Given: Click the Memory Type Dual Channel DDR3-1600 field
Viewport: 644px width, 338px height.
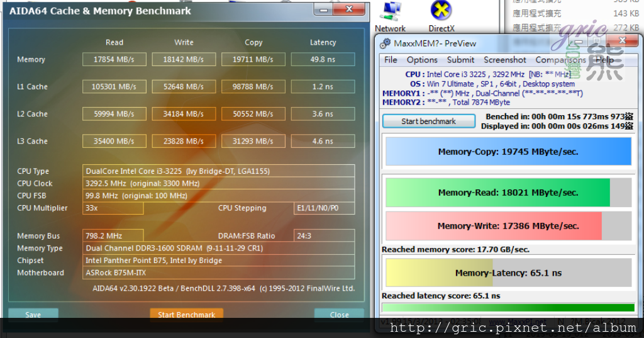Looking at the screenshot, I should pyautogui.click(x=218, y=248).
